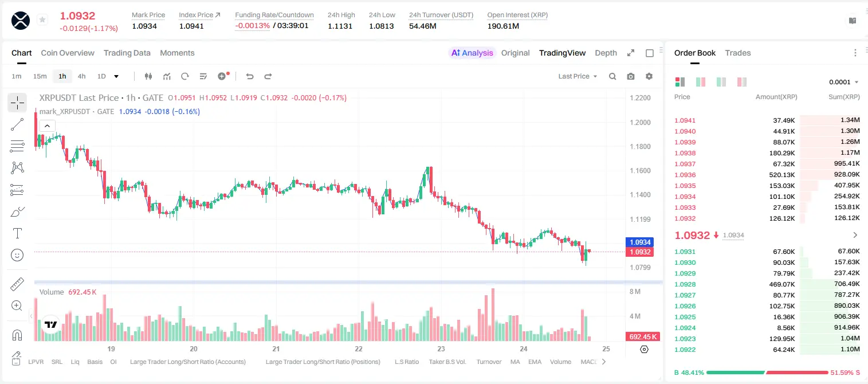The image size is (868, 384).
Task: Open the AI Analysis button
Action: 472,53
